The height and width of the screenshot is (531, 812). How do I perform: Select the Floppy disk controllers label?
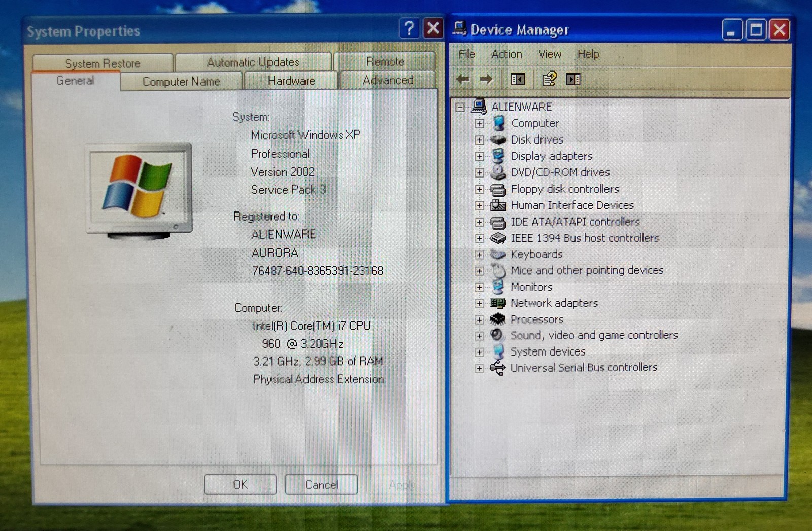click(565, 189)
